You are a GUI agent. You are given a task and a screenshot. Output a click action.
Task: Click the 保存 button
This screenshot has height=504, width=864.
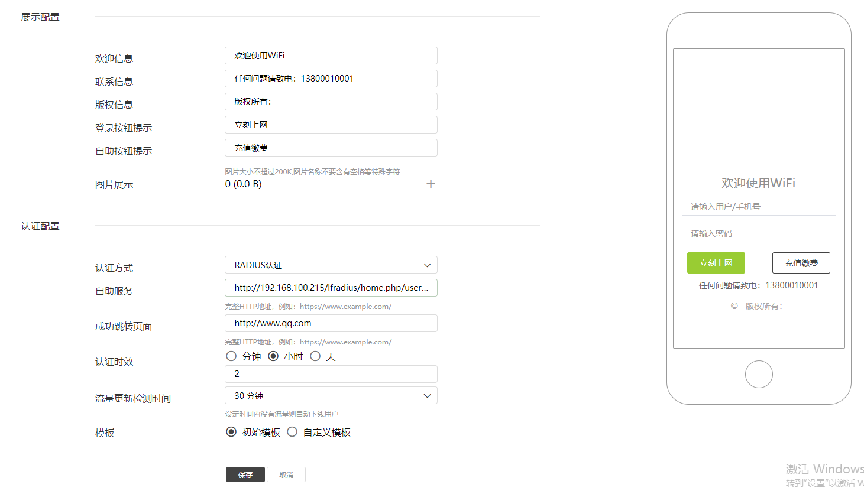click(x=245, y=474)
